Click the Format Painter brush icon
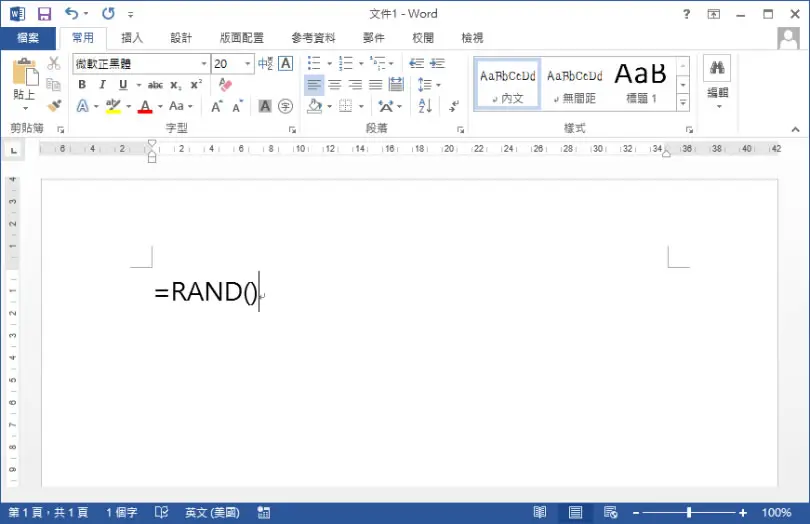 [54, 106]
